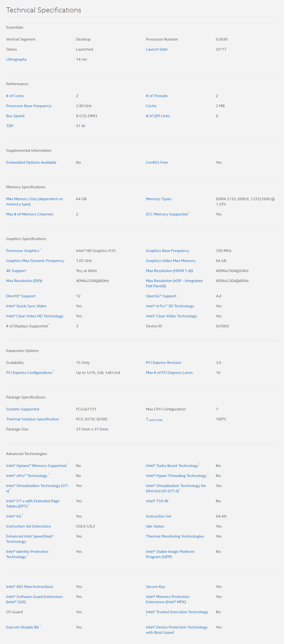This screenshot has height=644, width=284.
Task: Click the Intel TSX-NI link
Action: [x=157, y=501]
